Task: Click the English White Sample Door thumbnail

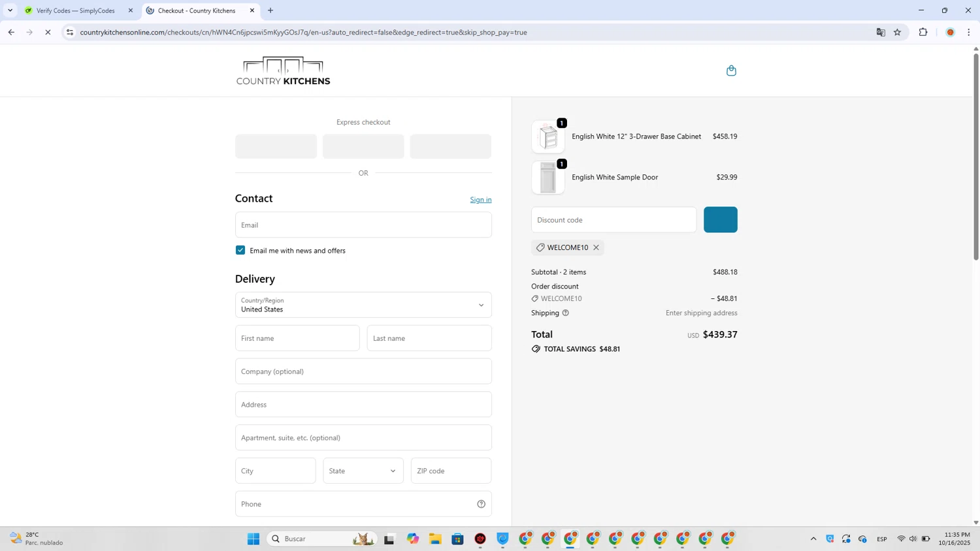Action: tap(548, 178)
